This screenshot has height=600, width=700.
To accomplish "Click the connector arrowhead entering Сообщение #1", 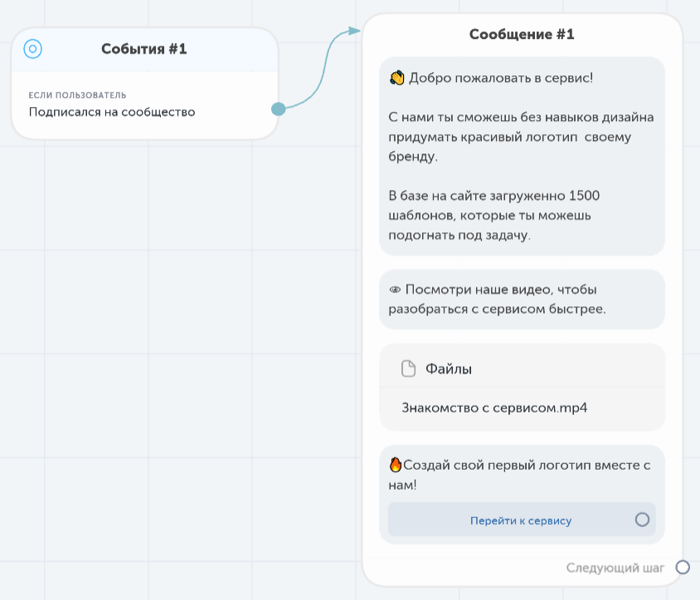I will (x=354, y=31).
